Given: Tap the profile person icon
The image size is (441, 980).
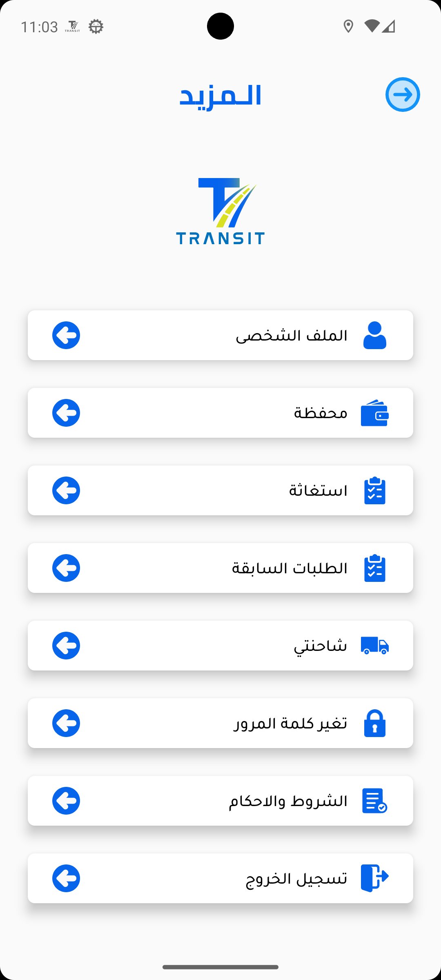Looking at the screenshot, I should [x=374, y=335].
